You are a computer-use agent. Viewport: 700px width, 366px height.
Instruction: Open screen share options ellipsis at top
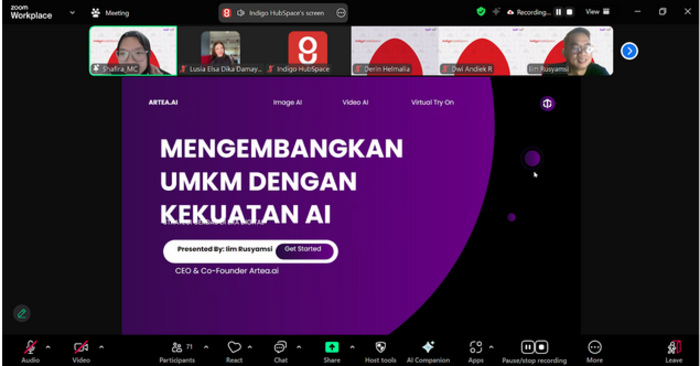pyautogui.click(x=341, y=13)
